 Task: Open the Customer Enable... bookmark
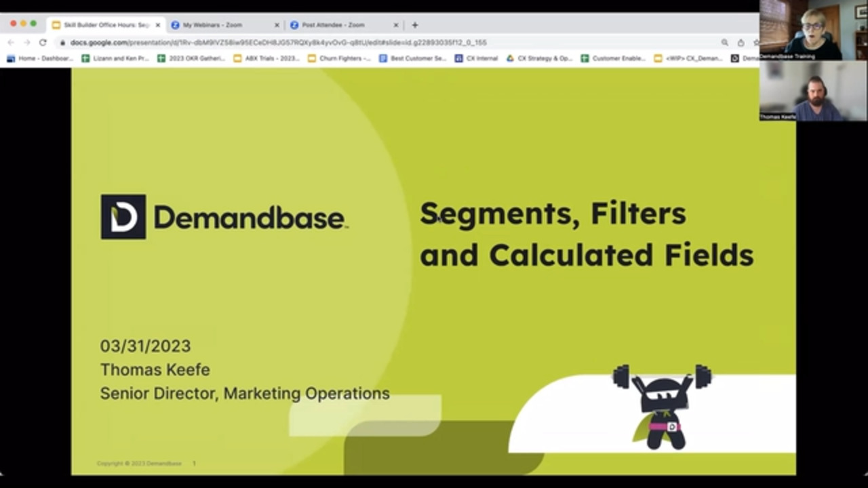tap(613, 58)
